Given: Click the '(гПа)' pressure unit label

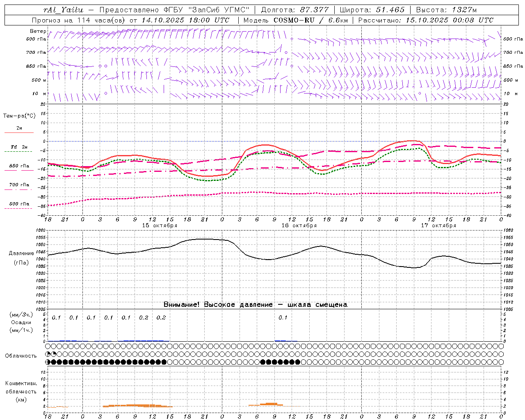Looking at the screenshot, I should tap(21, 263).
